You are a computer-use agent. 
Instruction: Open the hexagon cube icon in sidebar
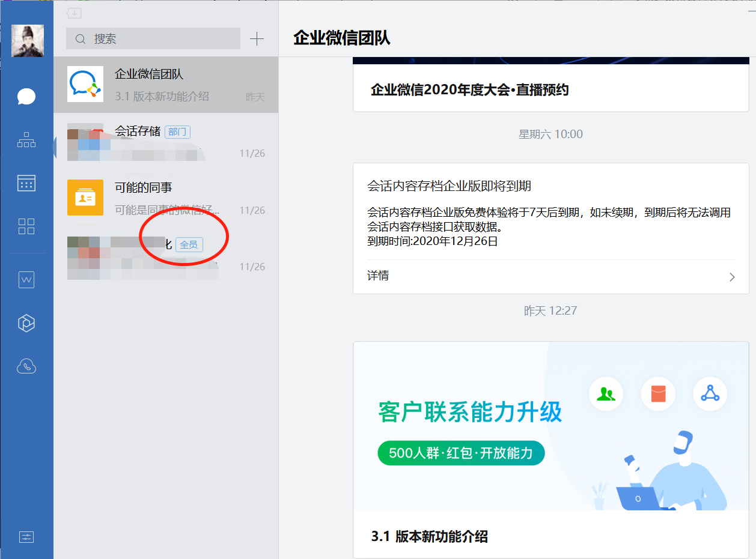pos(26,323)
